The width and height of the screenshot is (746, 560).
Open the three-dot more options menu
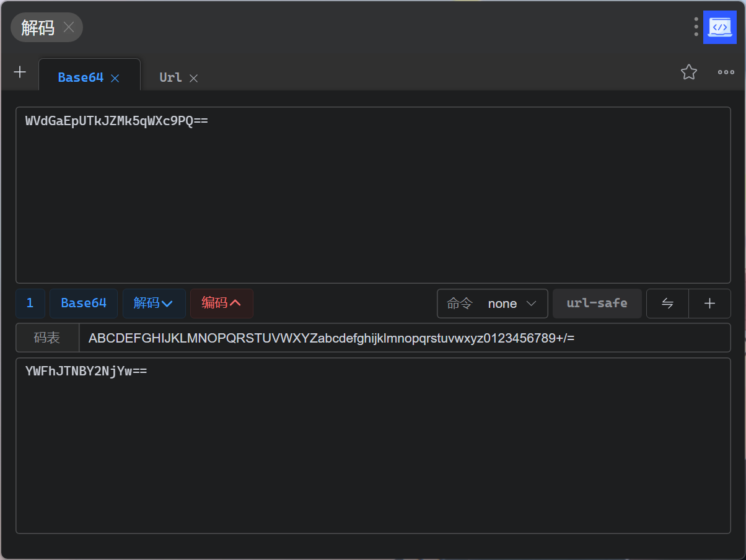click(726, 72)
